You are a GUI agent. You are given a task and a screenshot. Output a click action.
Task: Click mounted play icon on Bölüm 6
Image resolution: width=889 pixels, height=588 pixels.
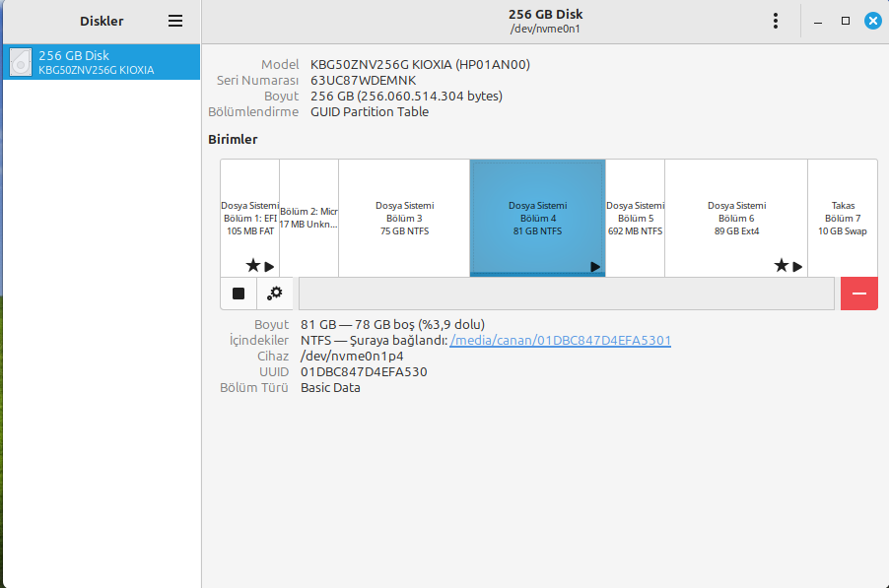tap(797, 266)
